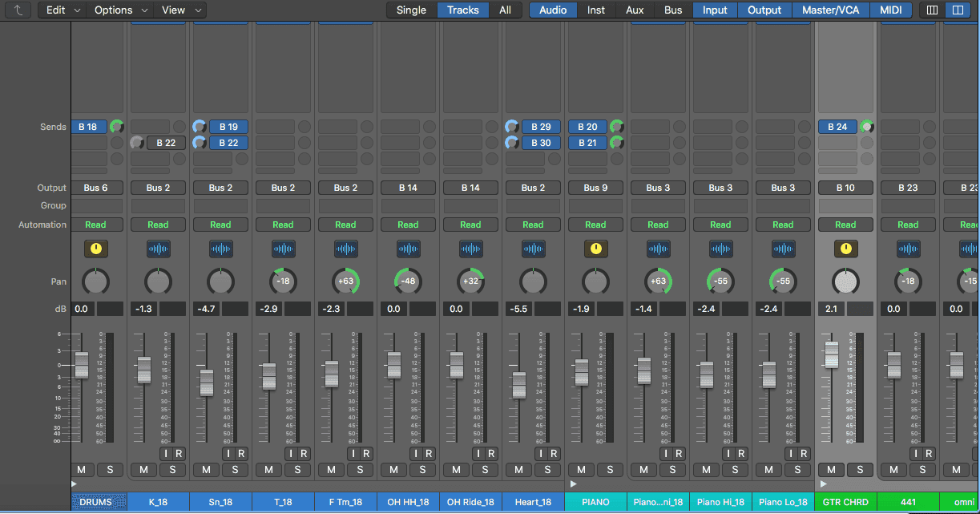Toggle the Master/VCA channel filter
Screen dimensions: 980x514
[x=830, y=10]
